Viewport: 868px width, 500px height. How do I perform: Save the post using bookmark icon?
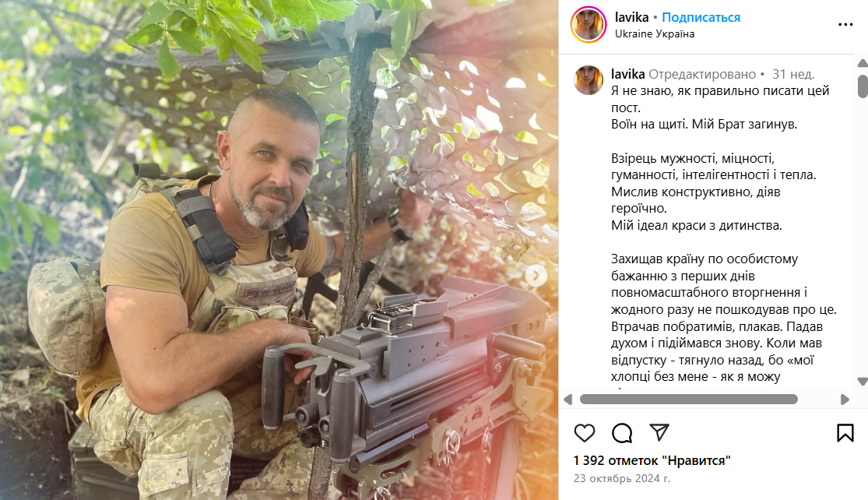(x=845, y=433)
